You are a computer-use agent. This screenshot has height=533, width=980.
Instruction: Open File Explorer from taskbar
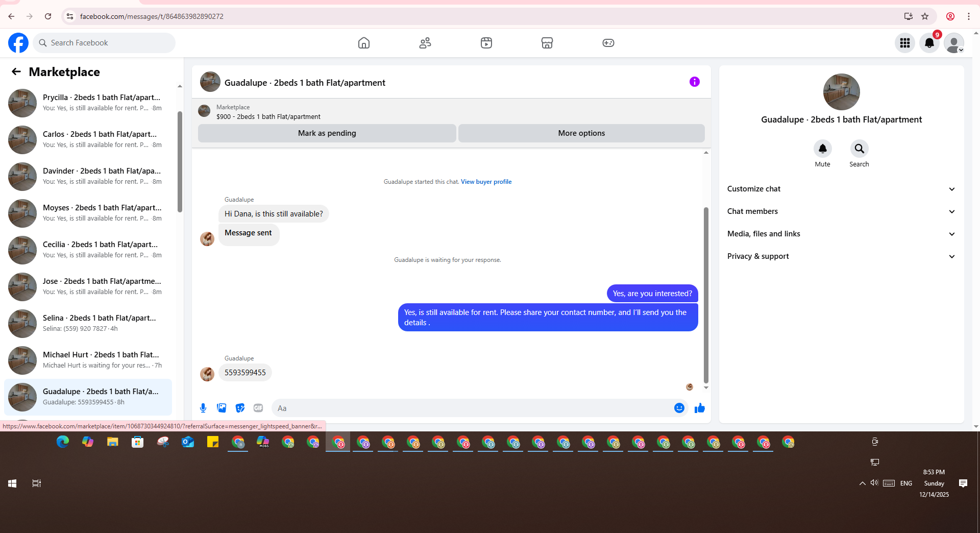(113, 442)
